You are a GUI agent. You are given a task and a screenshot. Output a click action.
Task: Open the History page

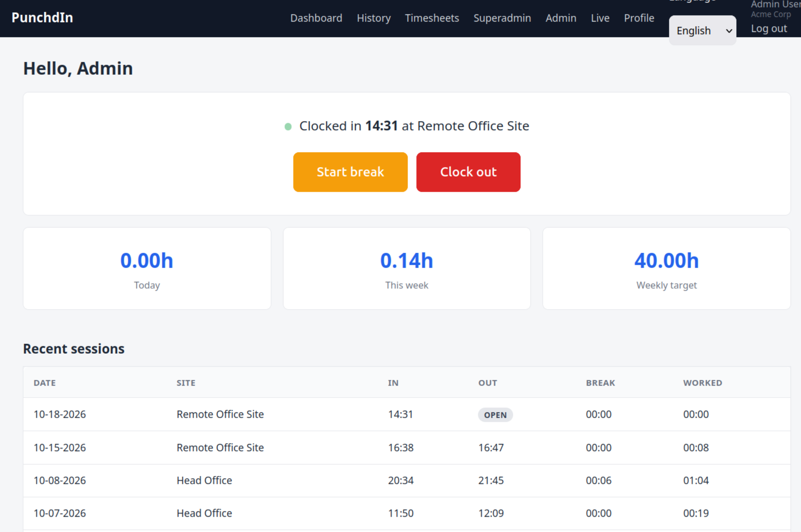374,18
